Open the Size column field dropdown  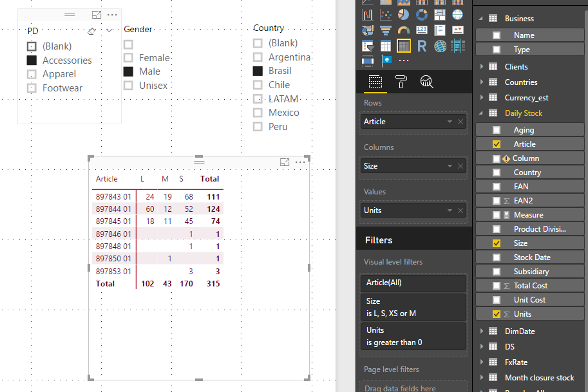pos(450,166)
